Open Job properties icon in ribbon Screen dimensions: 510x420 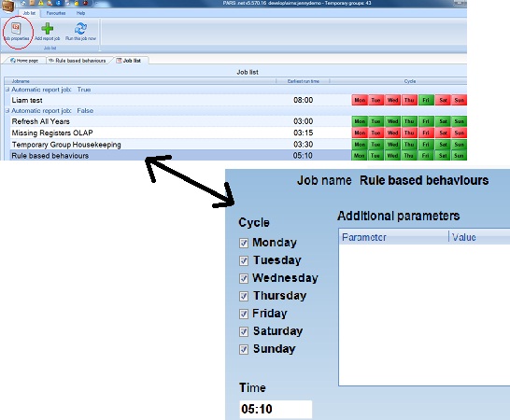(16, 31)
